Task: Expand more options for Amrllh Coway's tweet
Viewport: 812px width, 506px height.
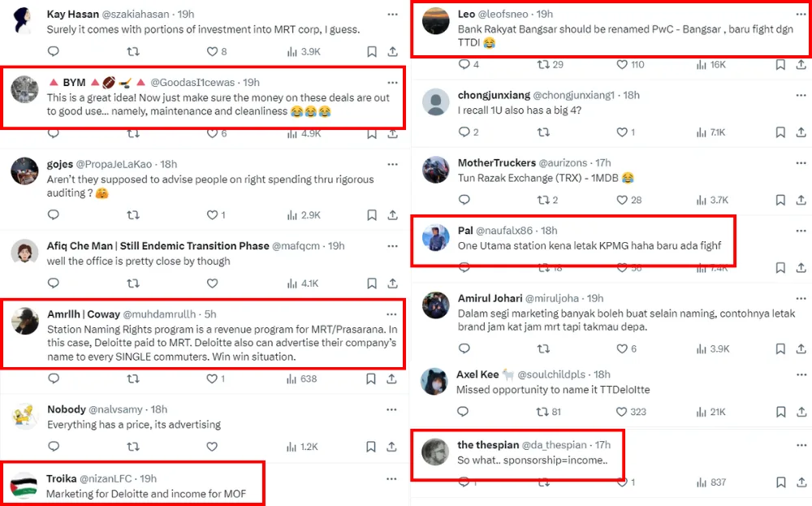Action: click(x=393, y=314)
